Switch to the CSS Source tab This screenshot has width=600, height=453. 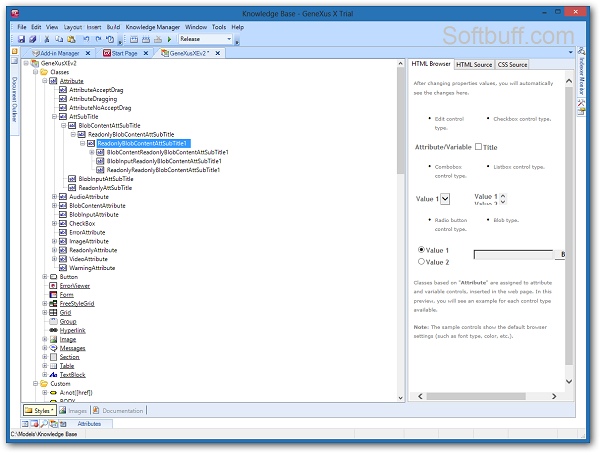click(x=512, y=65)
